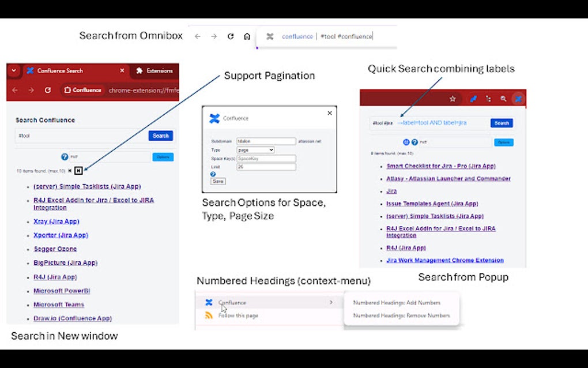The height and width of the screenshot is (368, 588).
Task: Select 'Numbered Headings: Remove Numbers' menu entry
Action: 402,316
